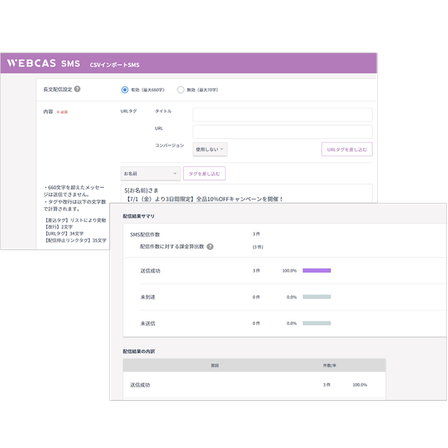
Task: Click the タグを差し込む button
Action: [x=204, y=174]
